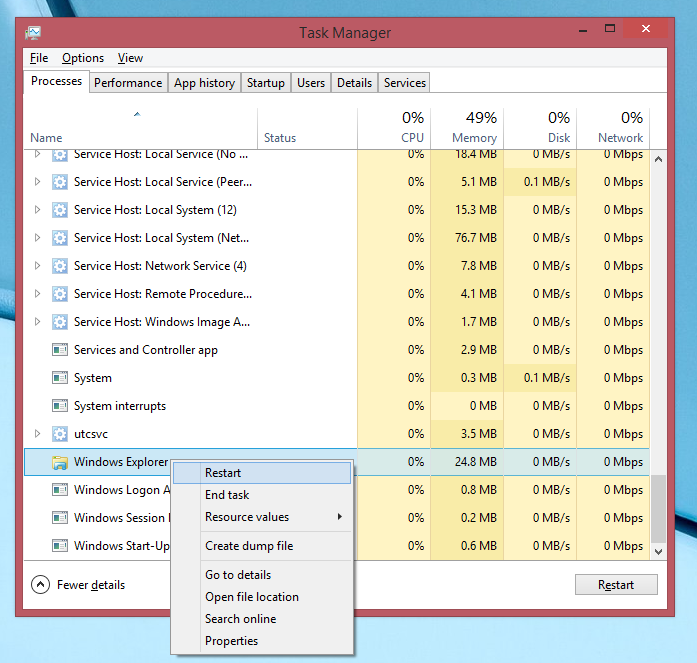Click the scrollbar down arrow

658,552
